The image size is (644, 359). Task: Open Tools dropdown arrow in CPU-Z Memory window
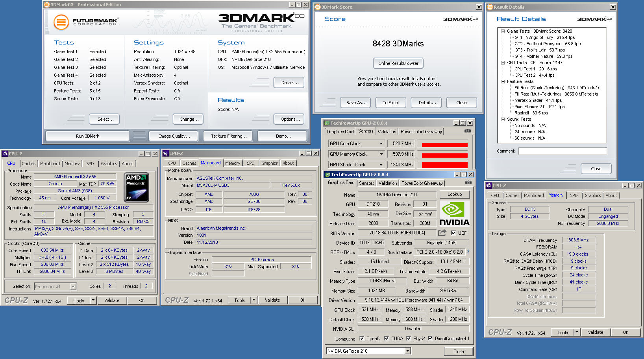[577, 332]
